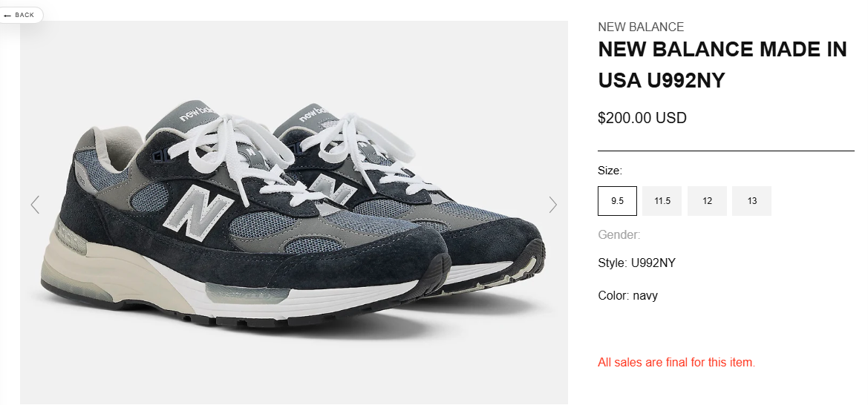Screen dimensions: 868x405
Task: Open the NEW BALANCE brand link above title
Action: click(641, 27)
